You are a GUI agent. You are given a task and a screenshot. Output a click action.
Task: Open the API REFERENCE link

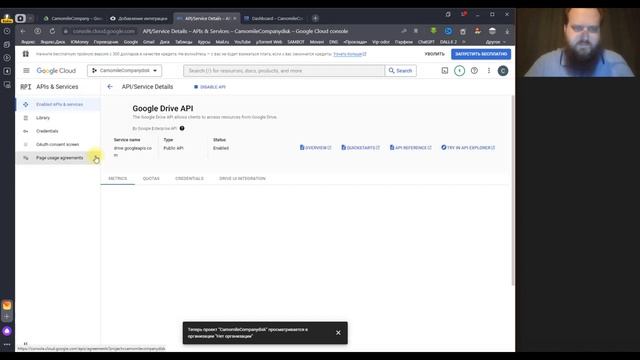pos(411,147)
